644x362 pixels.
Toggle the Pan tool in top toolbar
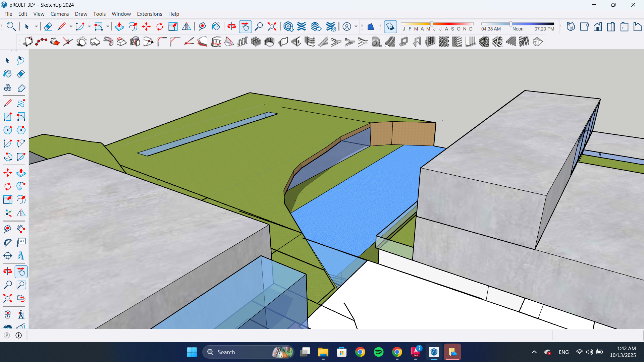[x=245, y=26]
